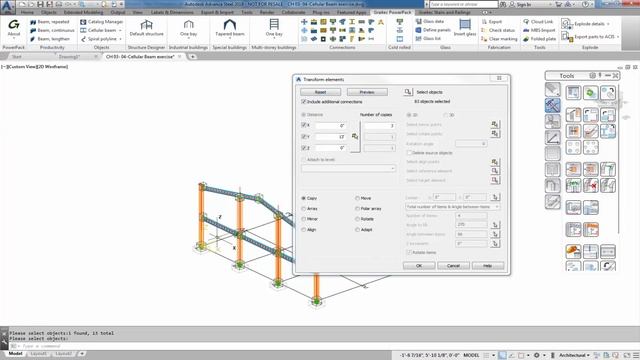
Task: Toggle X distance checkbox
Action: tap(303, 125)
